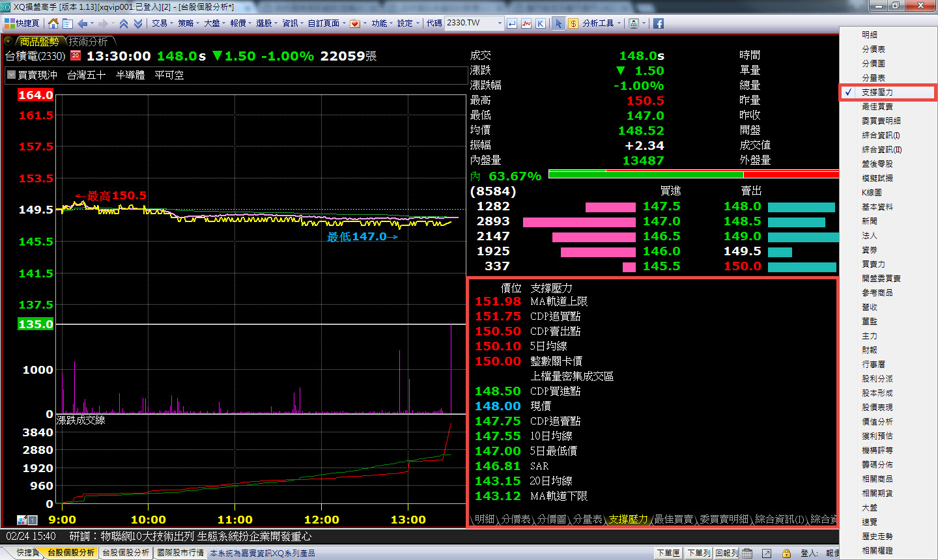Open the 交易 trading menu
Image resolution: width=938 pixels, height=560 pixels.
point(162,23)
